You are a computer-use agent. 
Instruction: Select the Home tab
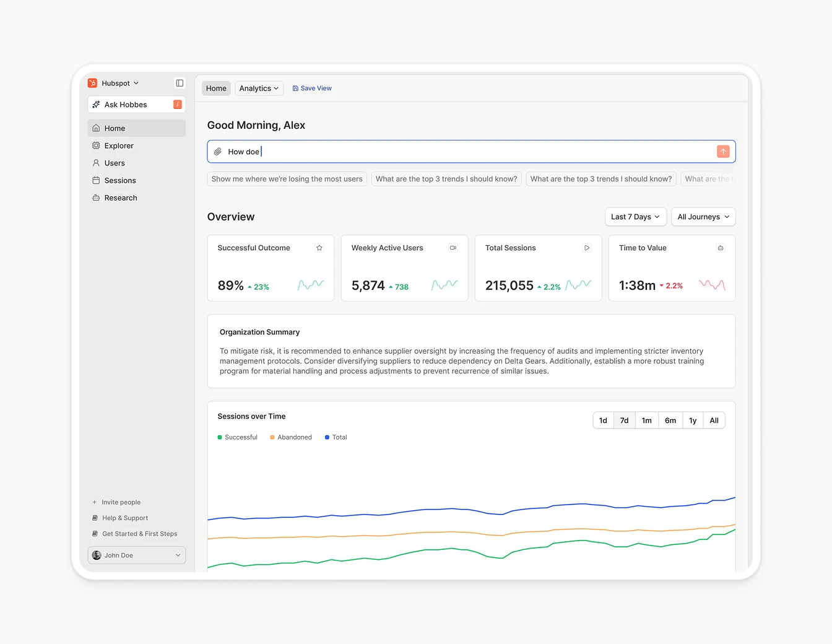click(x=215, y=88)
